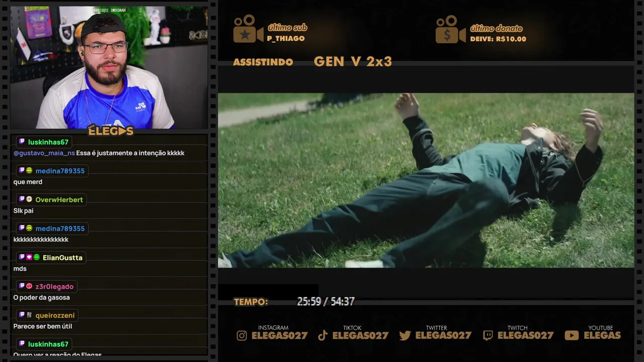
Task: Click the Twitch badge beside OverwHerbert
Action: pyautogui.click(x=22, y=199)
